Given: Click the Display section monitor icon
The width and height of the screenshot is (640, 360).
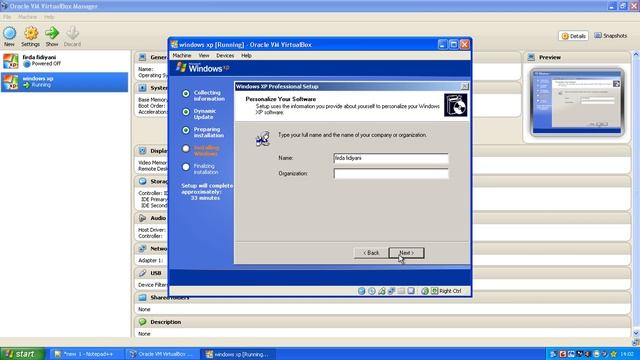Looking at the screenshot, I should (142, 151).
